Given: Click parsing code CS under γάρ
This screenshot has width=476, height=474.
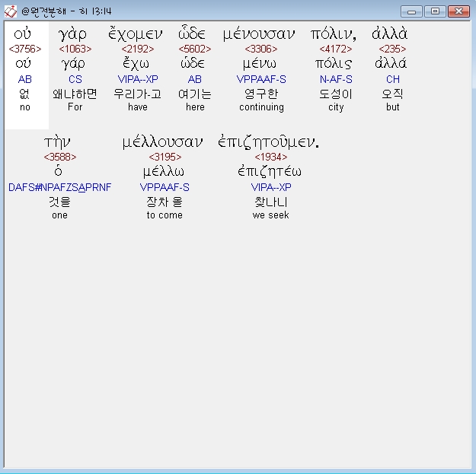Looking at the screenshot, I should [x=75, y=79].
